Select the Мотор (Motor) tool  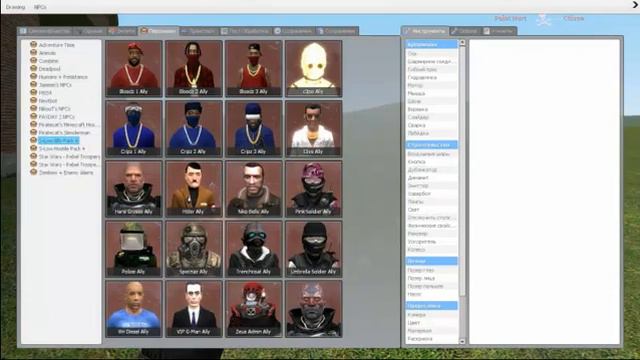coord(431,85)
